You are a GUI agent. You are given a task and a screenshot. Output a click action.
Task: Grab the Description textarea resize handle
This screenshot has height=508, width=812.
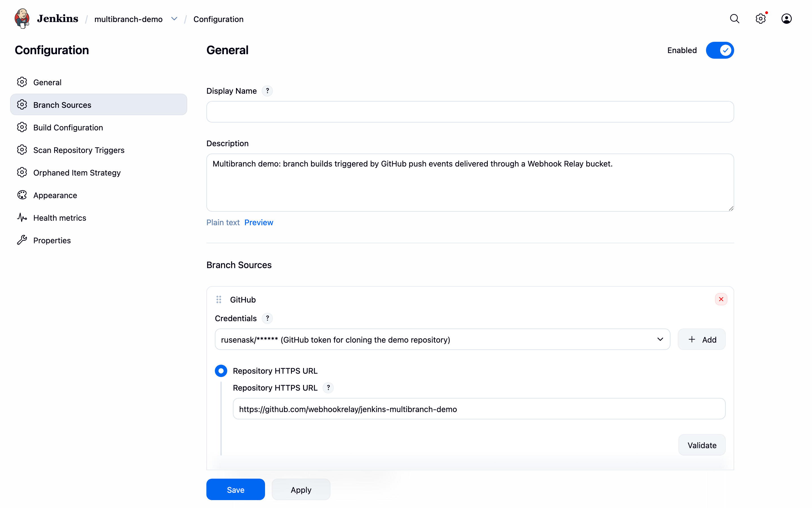coord(731,208)
